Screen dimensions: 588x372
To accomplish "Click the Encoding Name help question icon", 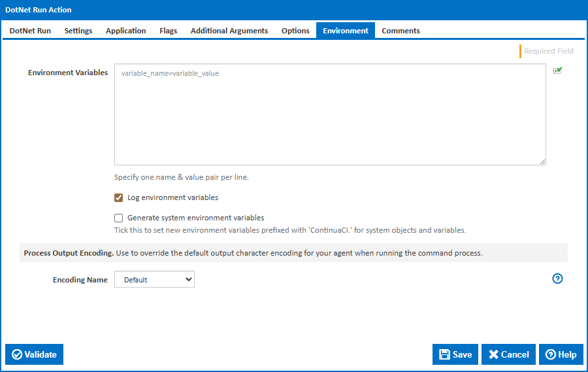I will point(557,279).
